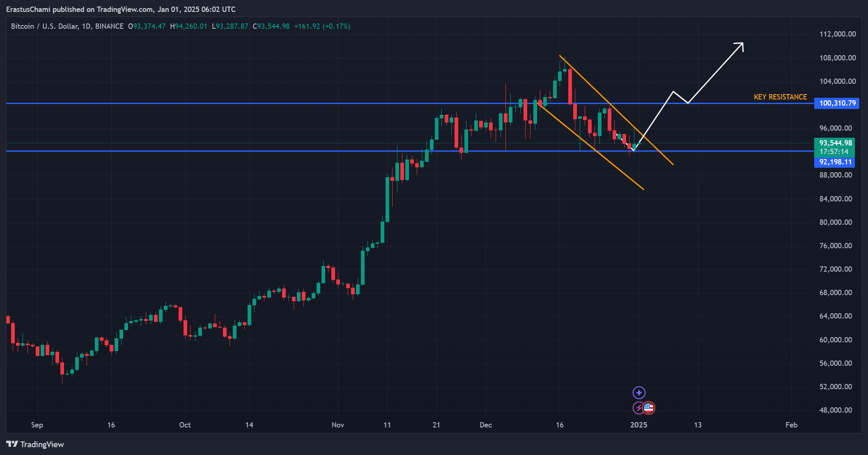
Task: Click the Bitcoin / U.S. Dollar symbol title
Action: pyautogui.click(x=67, y=26)
